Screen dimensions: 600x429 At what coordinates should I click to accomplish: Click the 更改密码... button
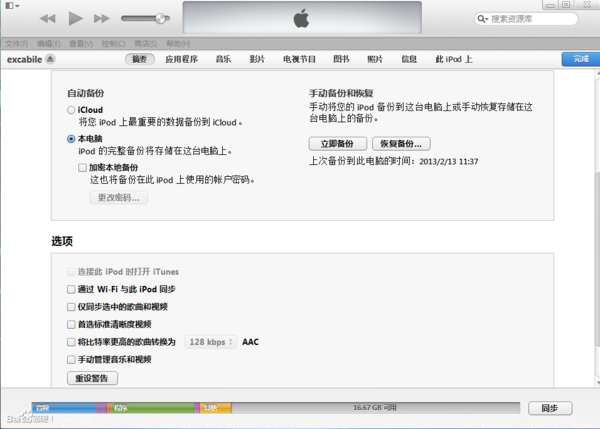pyautogui.click(x=119, y=198)
